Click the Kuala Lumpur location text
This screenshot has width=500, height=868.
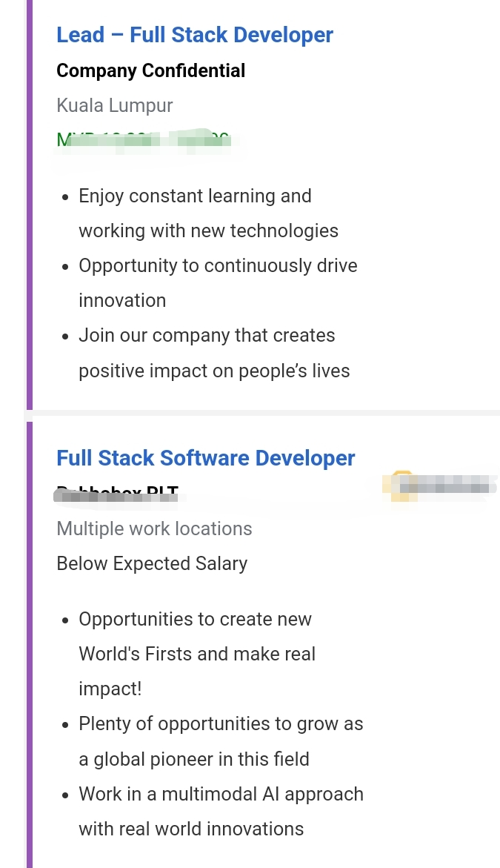[115, 105]
